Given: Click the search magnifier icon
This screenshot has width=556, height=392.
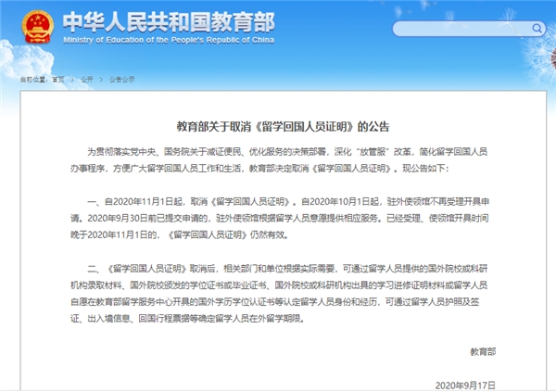Looking at the screenshot, I should [537, 29].
